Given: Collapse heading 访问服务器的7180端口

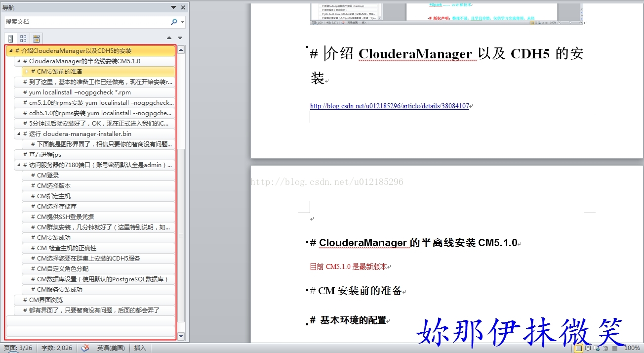Looking at the screenshot, I should click(x=18, y=165).
